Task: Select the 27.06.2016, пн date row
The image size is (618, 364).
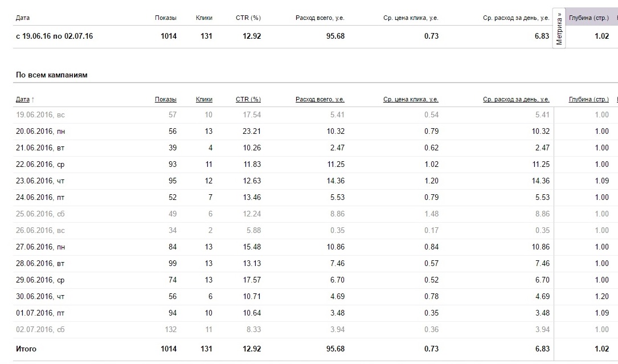Action: click(x=40, y=247)
